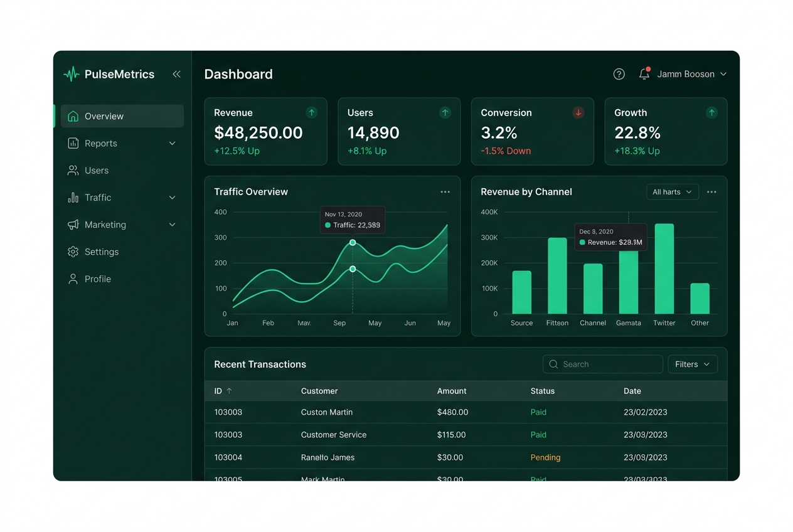Viewport: 793px width, 532px height.
Task: Open Traffic Overview three-dot menu
Action: pos(445,192)
